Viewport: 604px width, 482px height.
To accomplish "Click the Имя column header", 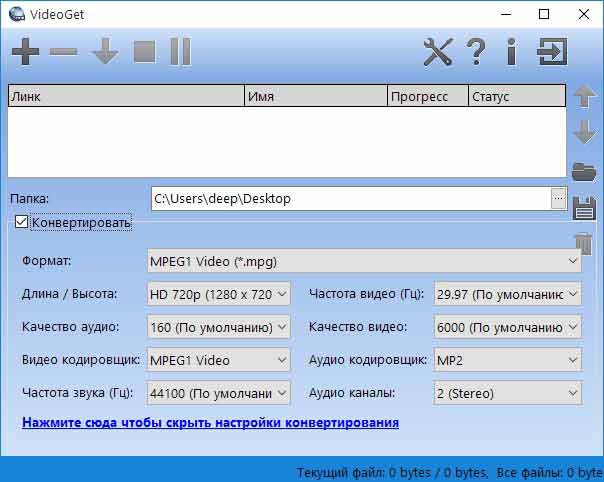I will click(316, 96).
